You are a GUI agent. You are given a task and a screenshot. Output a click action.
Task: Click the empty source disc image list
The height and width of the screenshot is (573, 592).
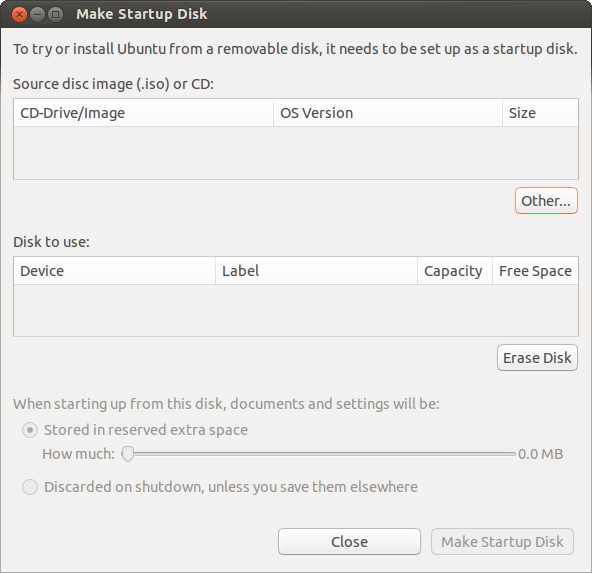[x=296, y=153]
